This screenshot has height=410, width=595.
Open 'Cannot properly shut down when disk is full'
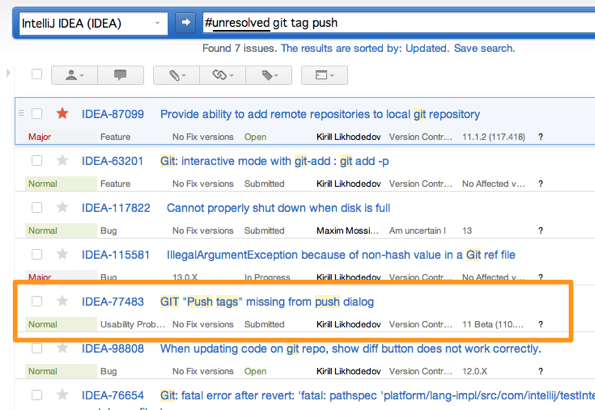point(279,208)
